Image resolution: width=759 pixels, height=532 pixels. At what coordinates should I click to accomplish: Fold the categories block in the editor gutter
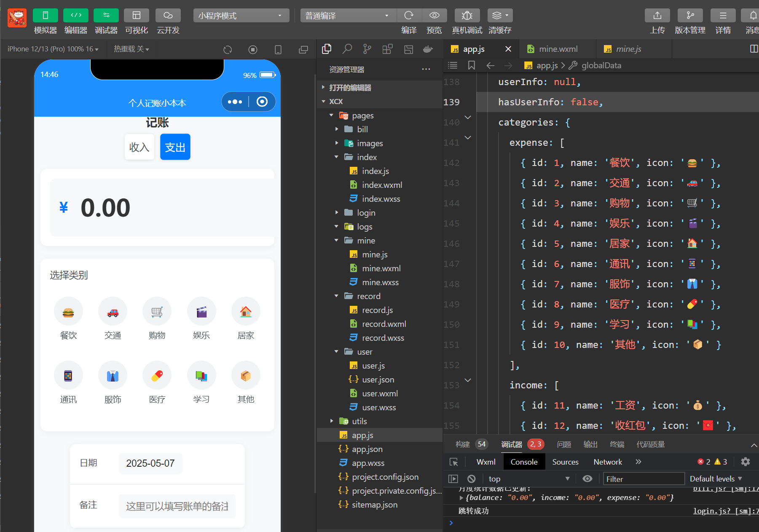[468, 117]
